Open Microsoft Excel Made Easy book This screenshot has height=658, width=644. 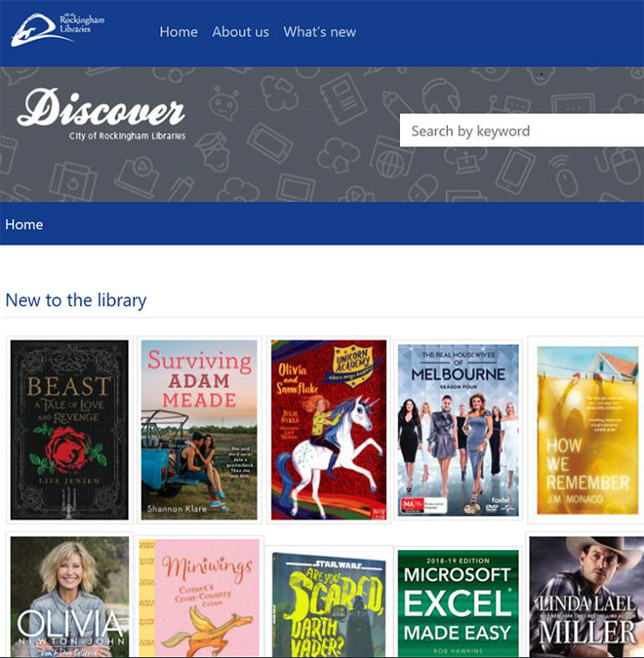458,604
